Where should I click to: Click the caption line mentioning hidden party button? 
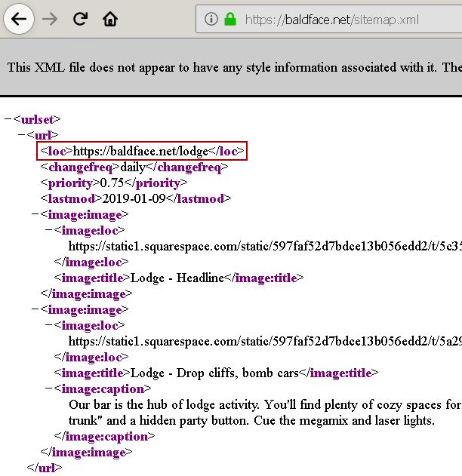pos(252,420)
